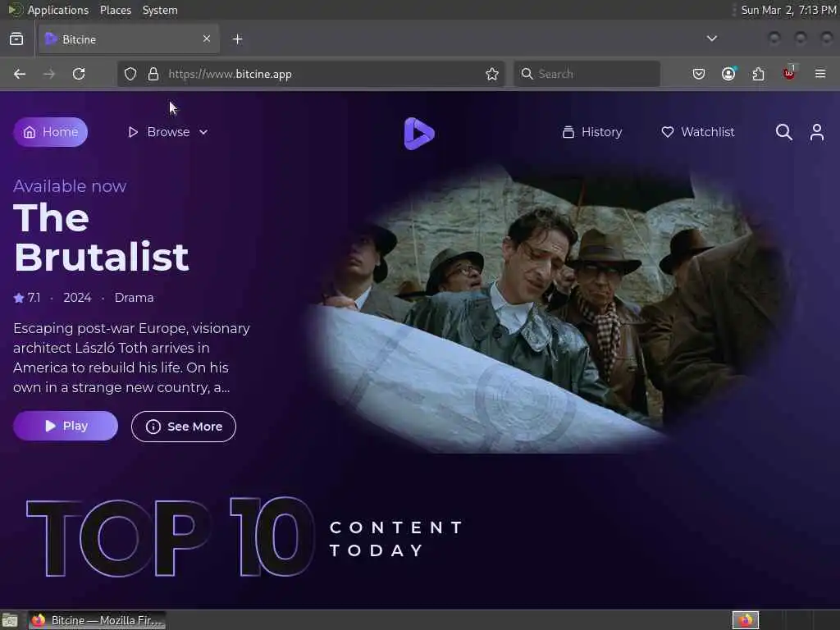Image resolution: width=840 pixels, height=630 pixels.
Task: Open tracking protection shield icon
Action: pos(130,74)
